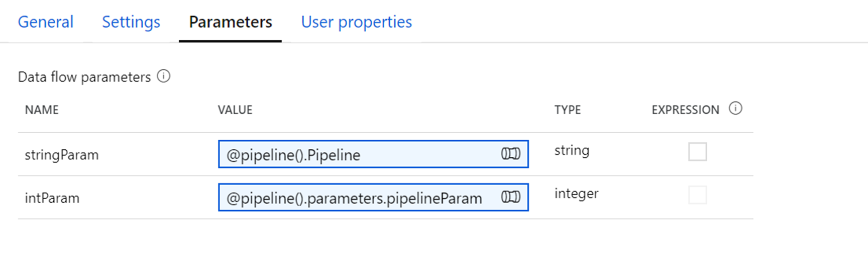Click the Data flow parameters heading

(84, 77)
